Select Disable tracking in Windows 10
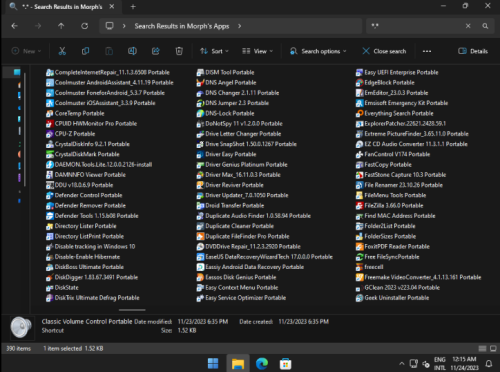The height and width of the screenshot is (372, 500). (x=91, y=247)
